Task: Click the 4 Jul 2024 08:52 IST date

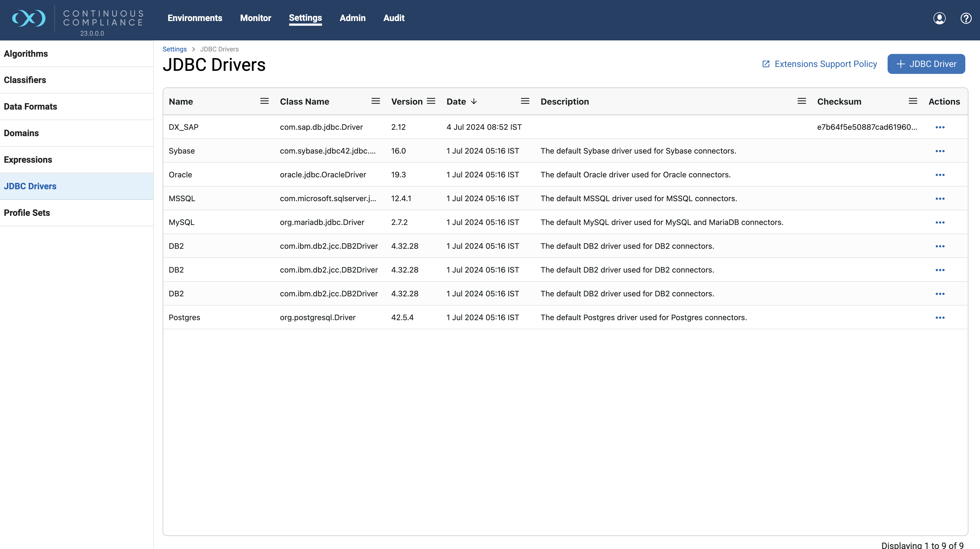Action: coord(484,127)
